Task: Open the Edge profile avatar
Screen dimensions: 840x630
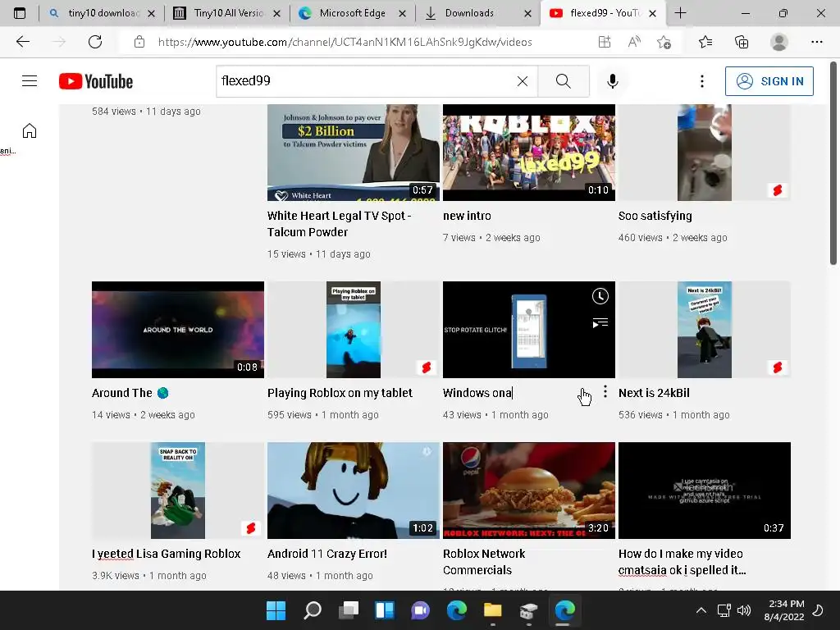Action: click(778, 42)
